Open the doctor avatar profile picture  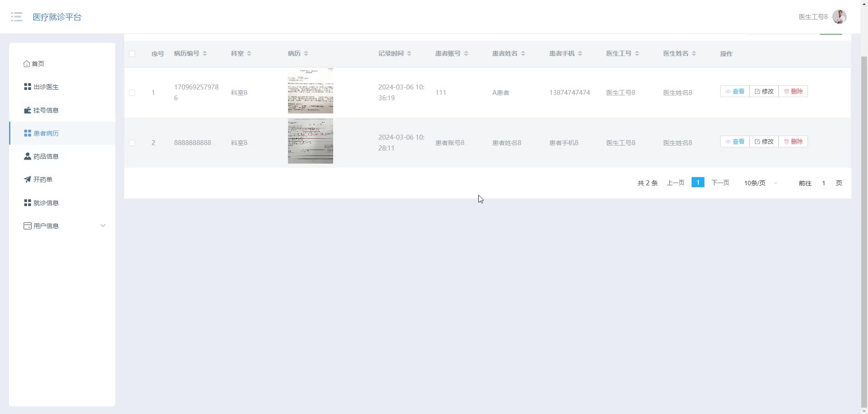(x=839, y=17)
